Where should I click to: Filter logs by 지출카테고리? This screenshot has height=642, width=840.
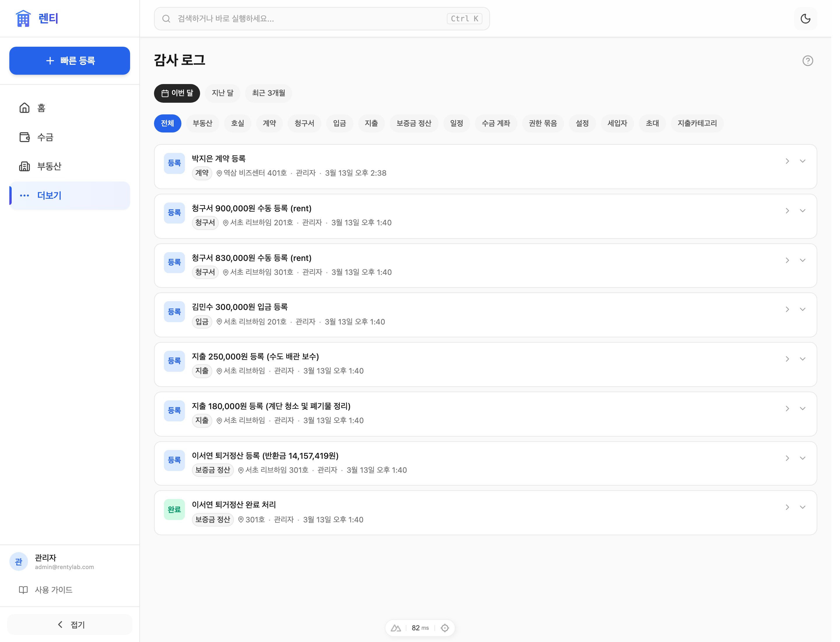click(x=697, y=123)
